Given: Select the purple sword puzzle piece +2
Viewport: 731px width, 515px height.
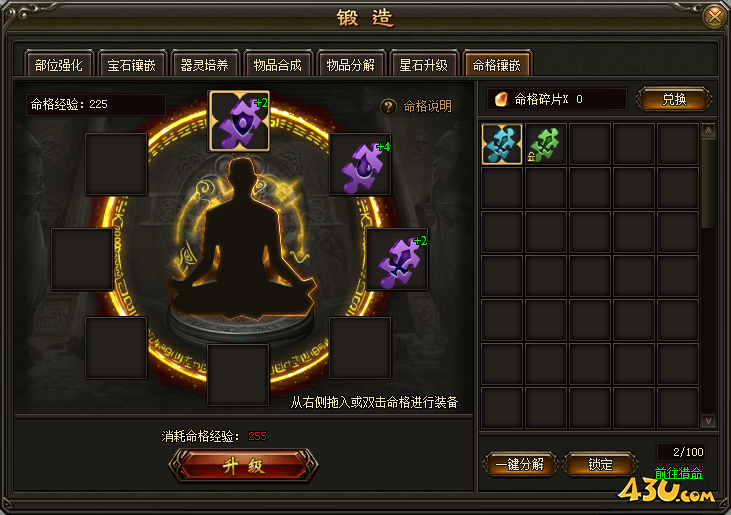Looking at the screenshot, I should pos(397,259).
